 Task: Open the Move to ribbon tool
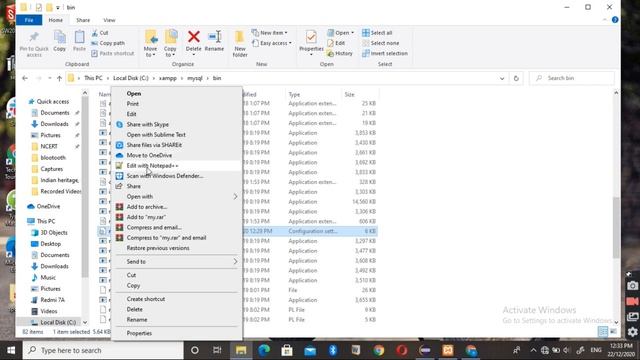(x=151, y=43)
